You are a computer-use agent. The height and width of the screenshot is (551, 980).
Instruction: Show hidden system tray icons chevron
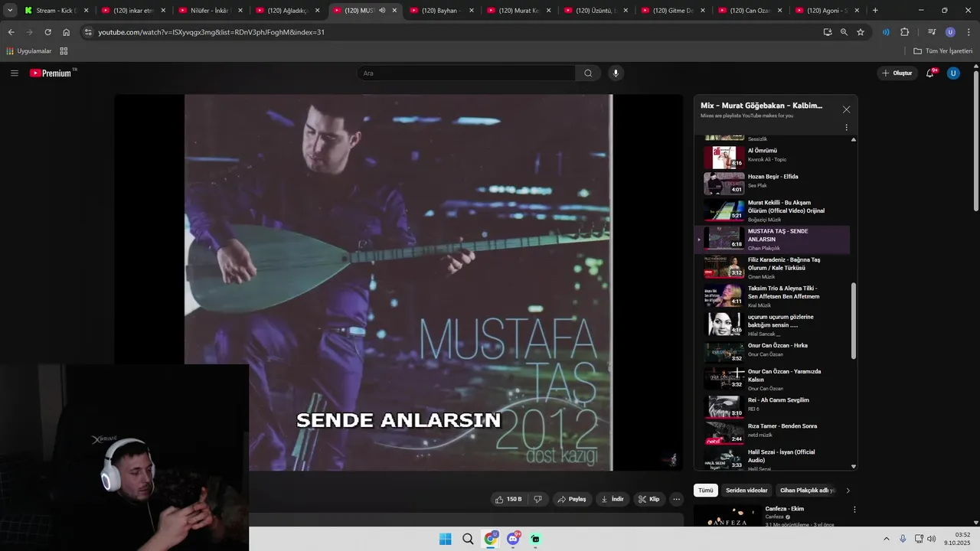tap(887, 539)
